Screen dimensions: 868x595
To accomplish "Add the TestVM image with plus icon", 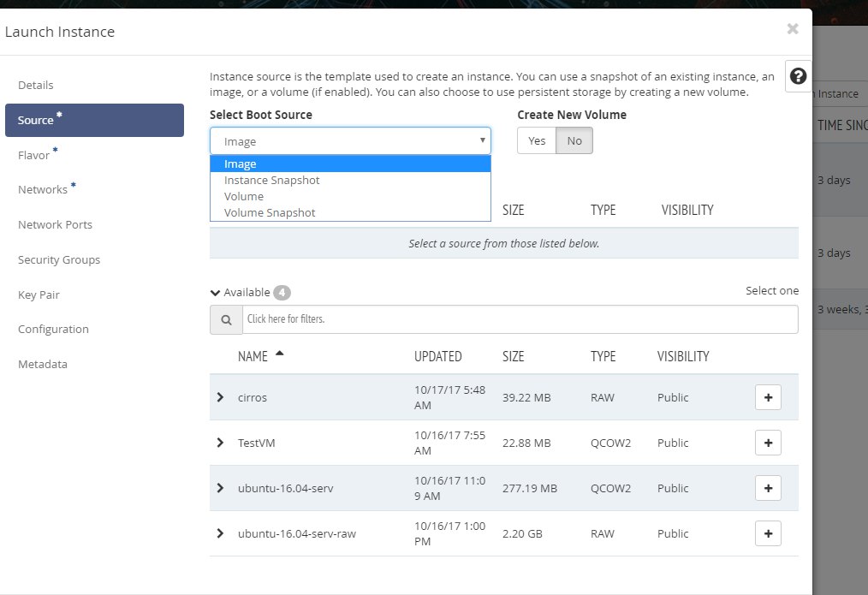I will coord(768,443).
